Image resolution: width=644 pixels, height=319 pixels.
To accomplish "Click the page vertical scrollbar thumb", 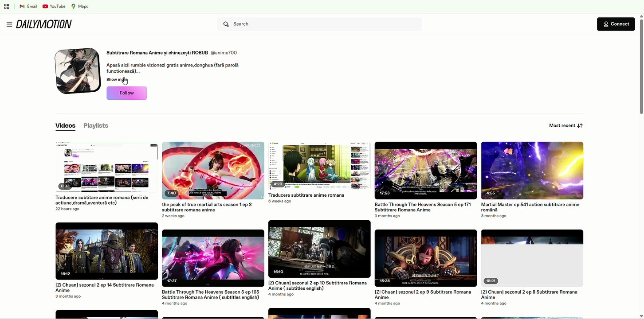I will pos(641,66).
